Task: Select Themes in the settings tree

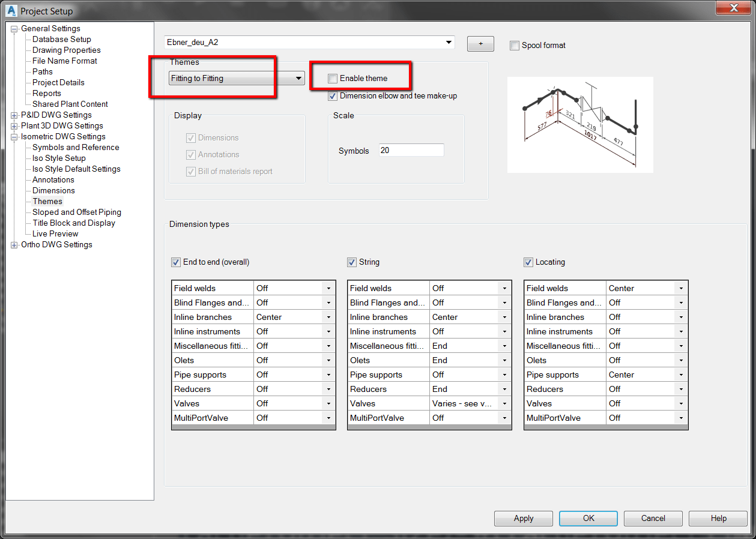Action: click(x=47, y=202)
